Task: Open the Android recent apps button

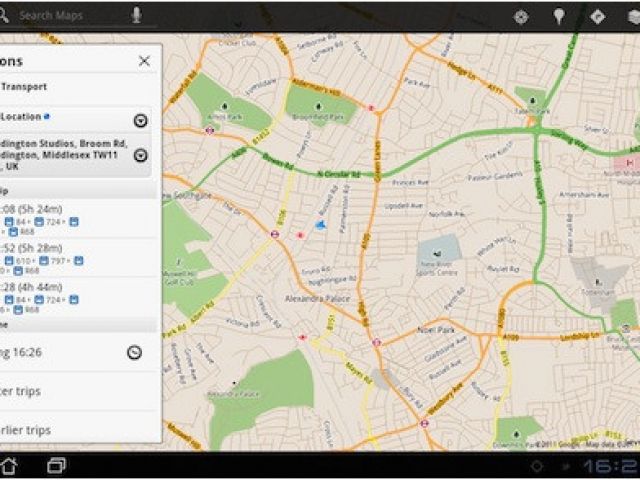Action: click(57, 466)
